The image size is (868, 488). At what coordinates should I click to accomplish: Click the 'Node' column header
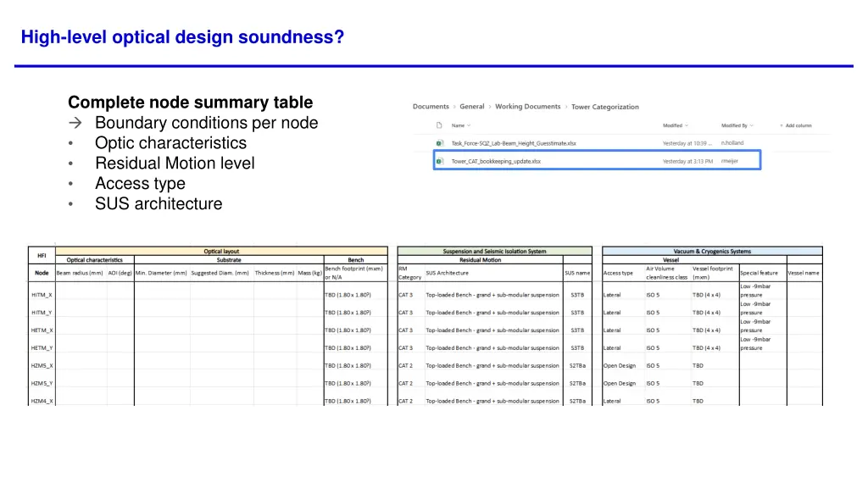(42, 273)
